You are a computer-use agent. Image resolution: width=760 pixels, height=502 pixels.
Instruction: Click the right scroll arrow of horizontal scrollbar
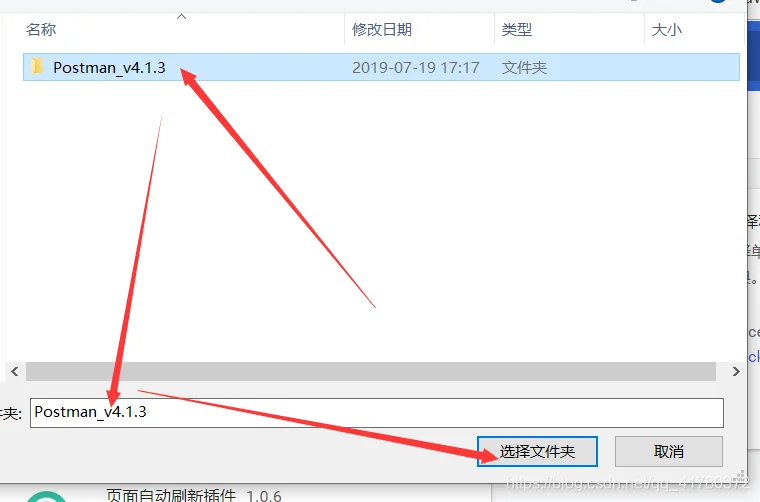(736, 372)
